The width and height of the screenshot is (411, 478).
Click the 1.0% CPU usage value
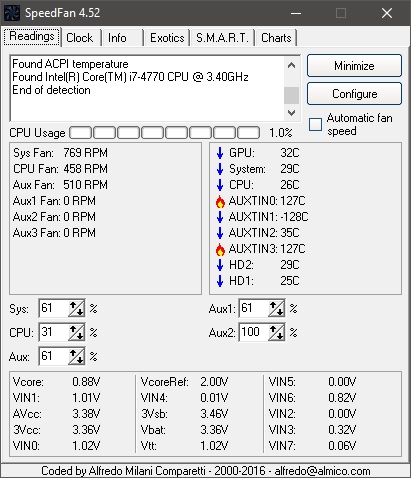click(x=281, y=133)
